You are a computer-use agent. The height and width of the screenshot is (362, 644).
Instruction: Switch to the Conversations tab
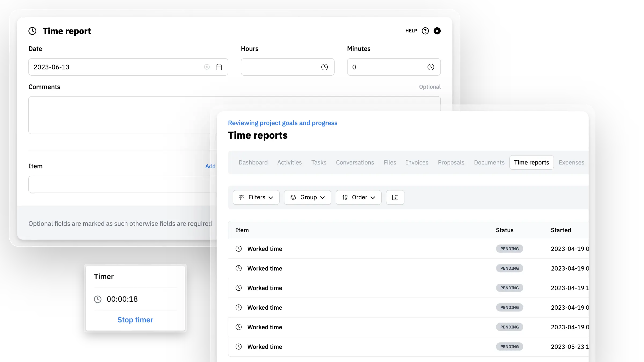click(x=355, y=162)
